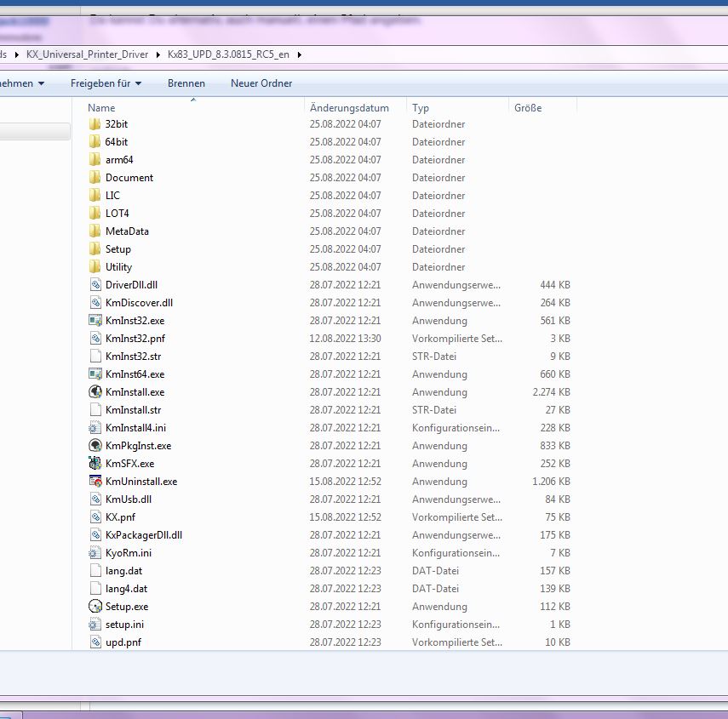Select the 32bit folder icon
The width and height of the screenshot is (728, 719).
pos(95,124)
